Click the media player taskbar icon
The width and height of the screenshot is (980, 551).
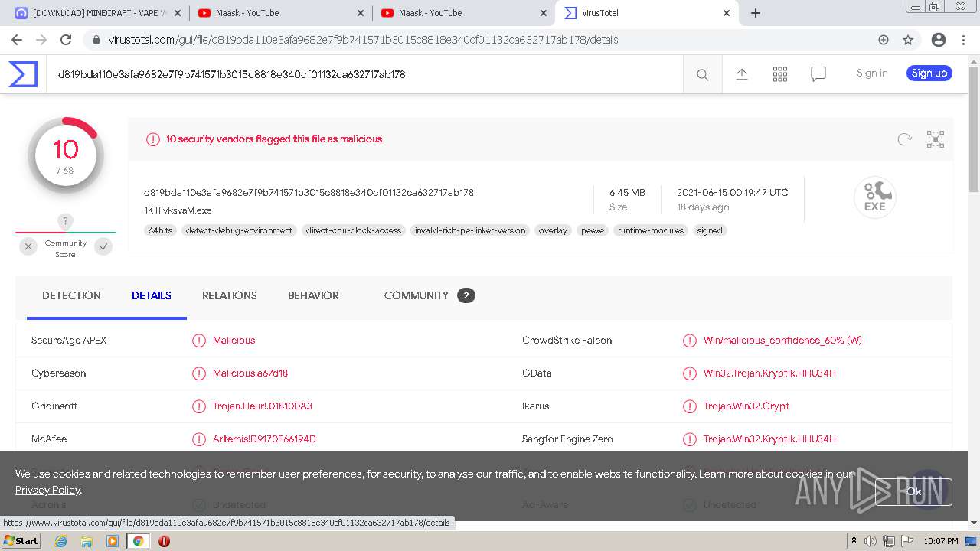[113, 541]
